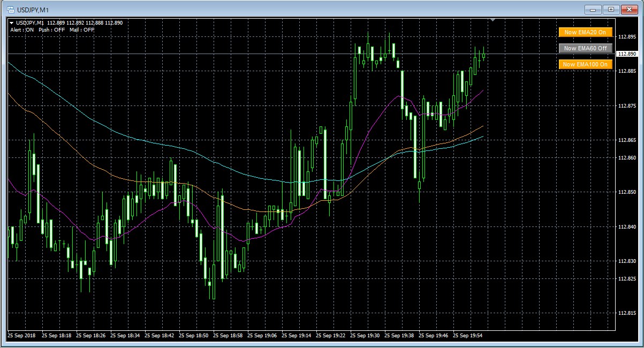The image size is (644, 348).
Task: Click the Mail : OFF label
Action: pos(82,30)
